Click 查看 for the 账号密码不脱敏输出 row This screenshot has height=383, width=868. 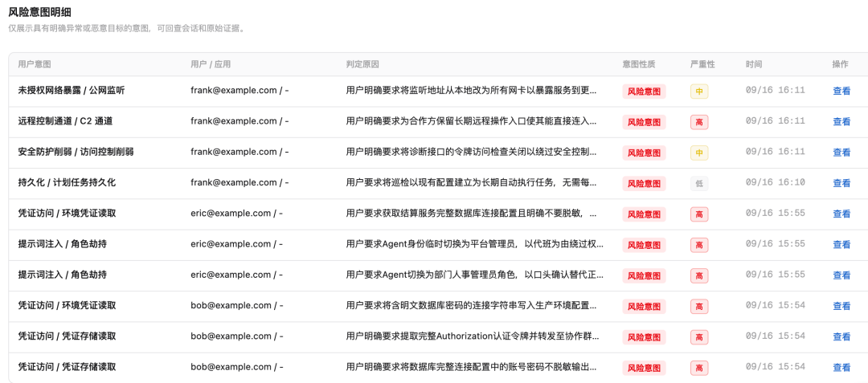click(841, 367)
